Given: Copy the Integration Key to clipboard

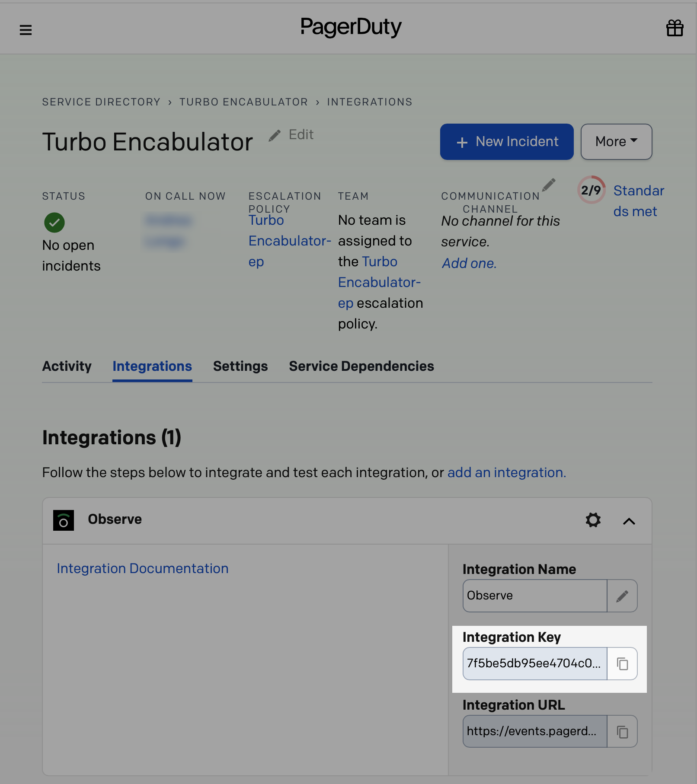Looking at the screenshot, I should click(x=622, y=664).
